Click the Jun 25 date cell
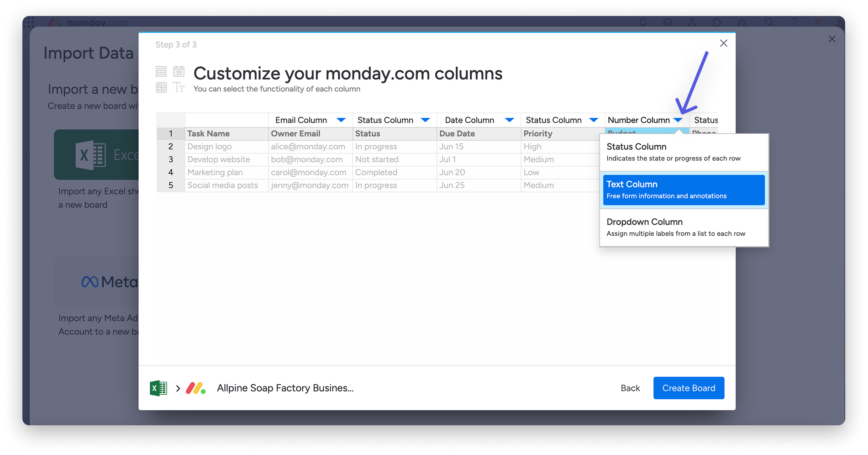The width and height of the screenshot is (868, 455). pyautogui.click(x=479, y=185)
